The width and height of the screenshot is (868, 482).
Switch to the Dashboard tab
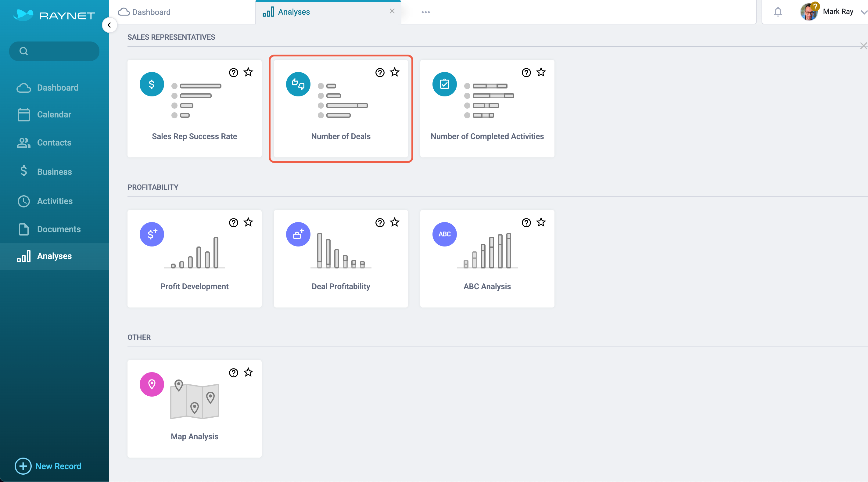(x=144, y=12)
